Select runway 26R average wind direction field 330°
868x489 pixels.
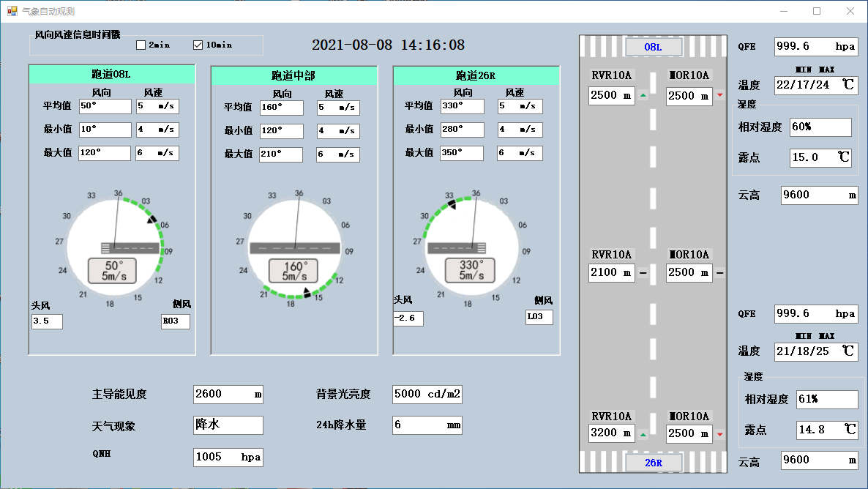coord(463,106)
